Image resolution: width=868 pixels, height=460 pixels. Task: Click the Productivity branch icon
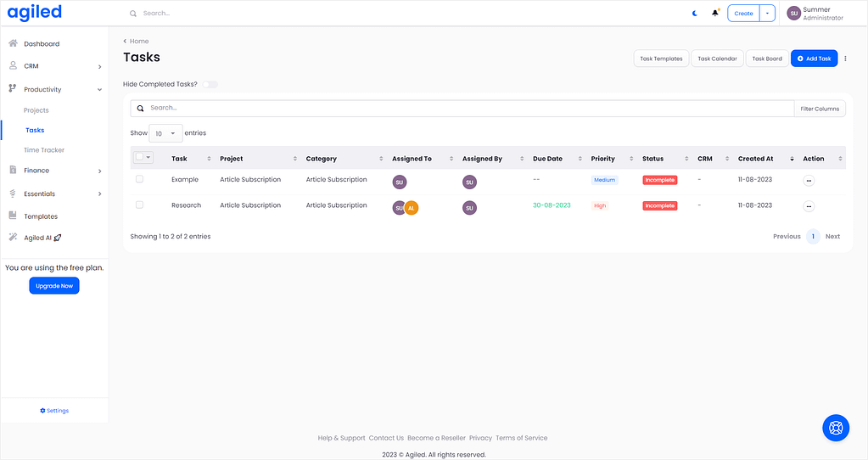pos(13,88)
